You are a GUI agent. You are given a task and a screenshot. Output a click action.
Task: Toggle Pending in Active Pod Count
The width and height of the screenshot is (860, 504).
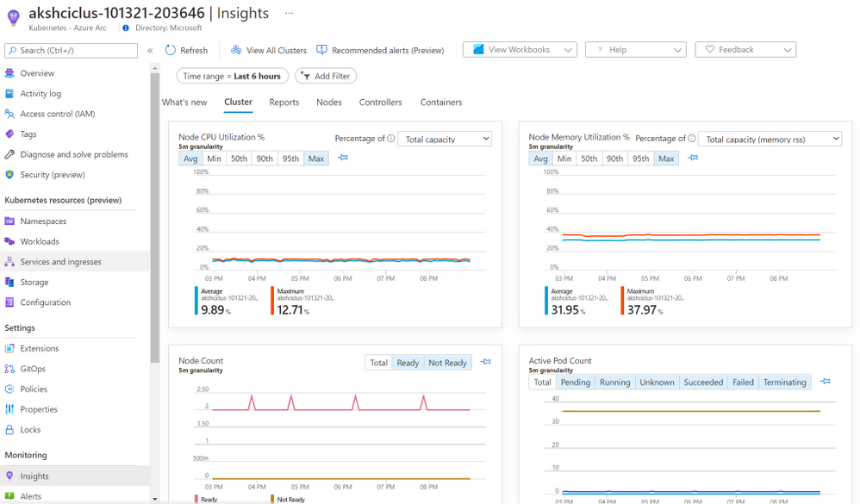576,383
